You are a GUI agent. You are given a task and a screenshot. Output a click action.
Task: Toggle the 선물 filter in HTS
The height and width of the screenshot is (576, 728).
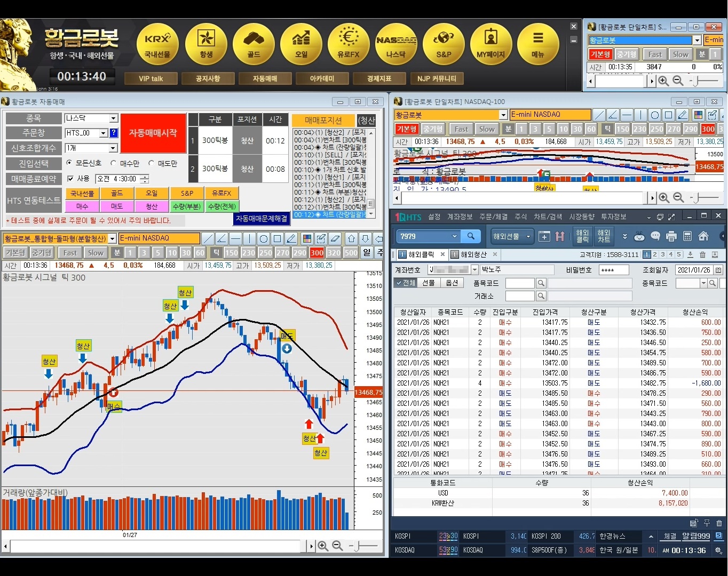[429, 283]
